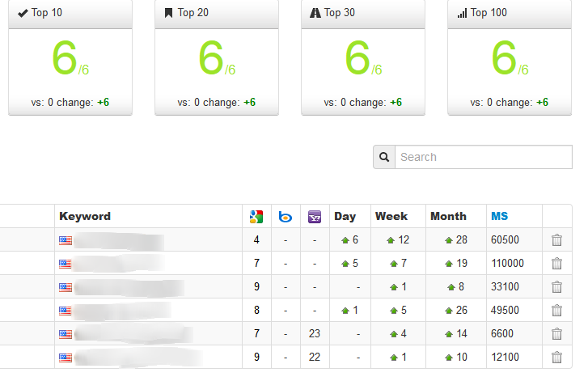The width and height of the screenshot is (588, 381).
Task: Click the Google search engine column icon
Action: 256,217
